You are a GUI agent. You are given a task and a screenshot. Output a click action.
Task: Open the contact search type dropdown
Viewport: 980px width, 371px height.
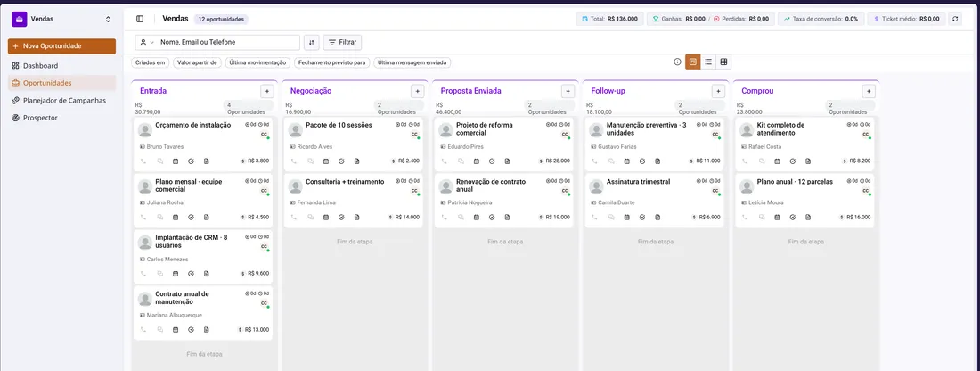tap(147, 43)
